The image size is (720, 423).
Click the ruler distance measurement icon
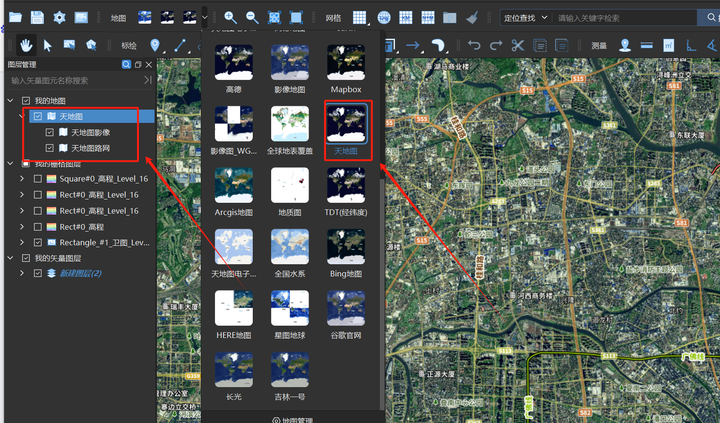click(647, 45)
